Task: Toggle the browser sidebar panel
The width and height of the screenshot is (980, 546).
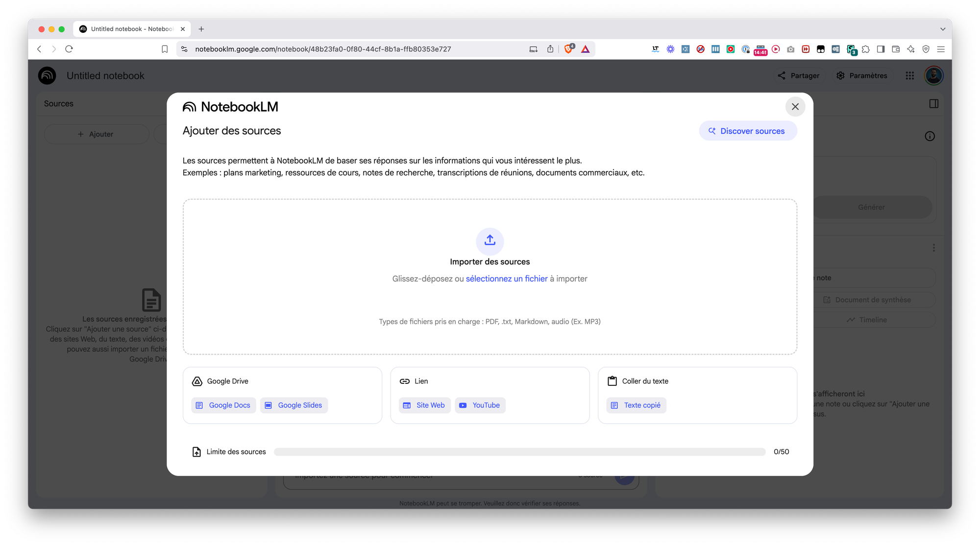Action: (x=881, y=49)
